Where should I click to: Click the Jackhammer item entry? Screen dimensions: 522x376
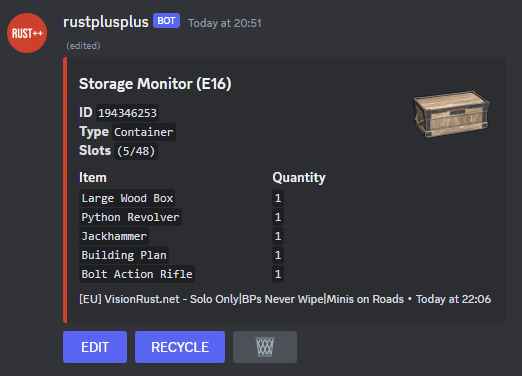pos(114,236)
